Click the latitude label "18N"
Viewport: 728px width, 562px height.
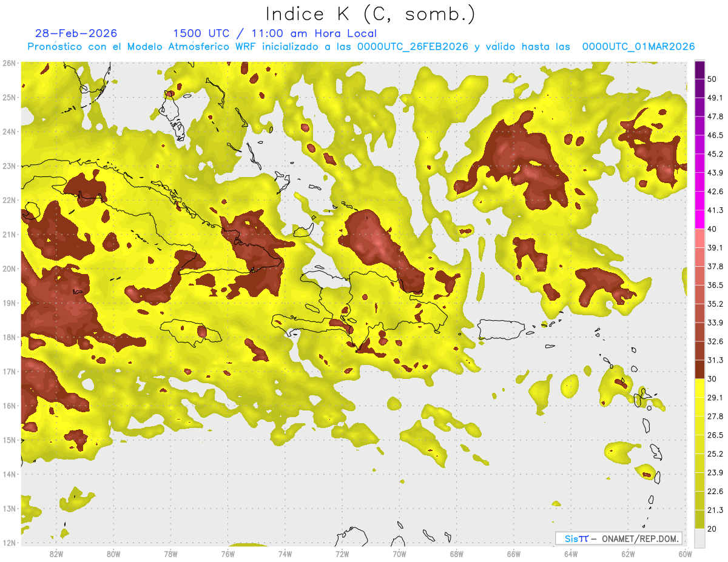click(8, 337)
